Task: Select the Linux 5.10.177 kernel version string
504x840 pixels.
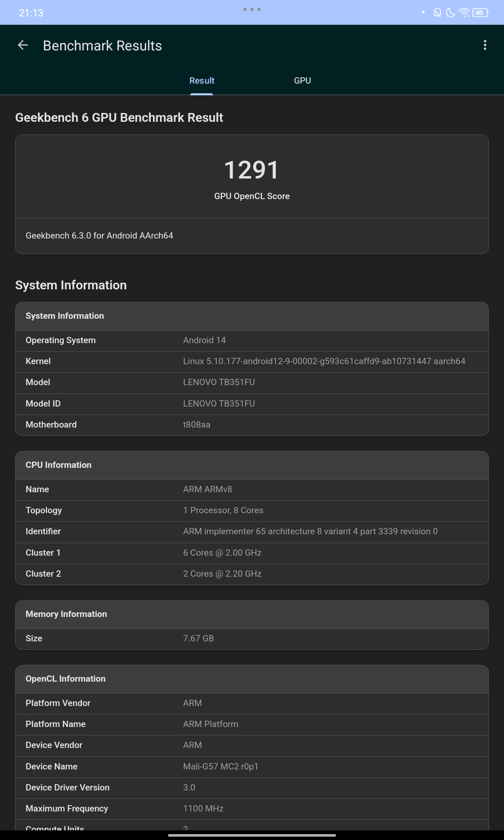Action: [x=324, y=361]
